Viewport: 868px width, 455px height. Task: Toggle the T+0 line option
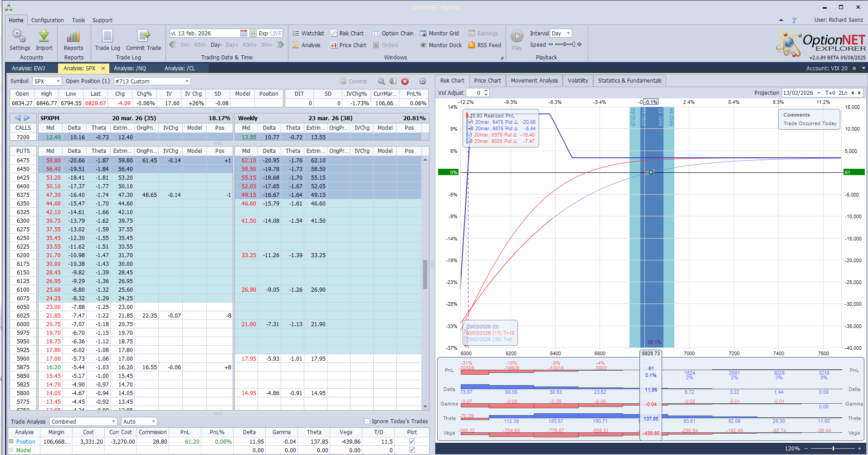[x=830, y=93]
